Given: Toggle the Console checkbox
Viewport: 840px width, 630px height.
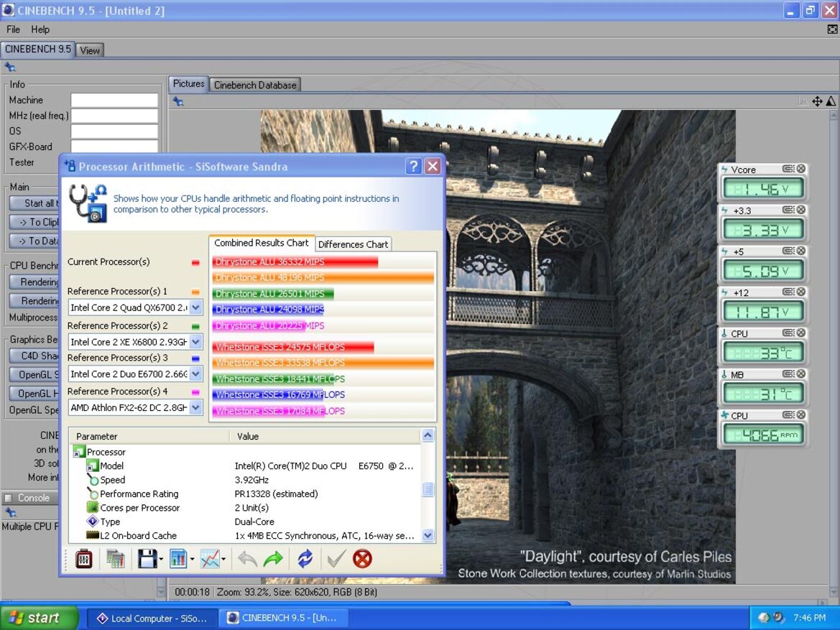Looking at the screenshot, I should pyautogui.click(x=8, y=498).
